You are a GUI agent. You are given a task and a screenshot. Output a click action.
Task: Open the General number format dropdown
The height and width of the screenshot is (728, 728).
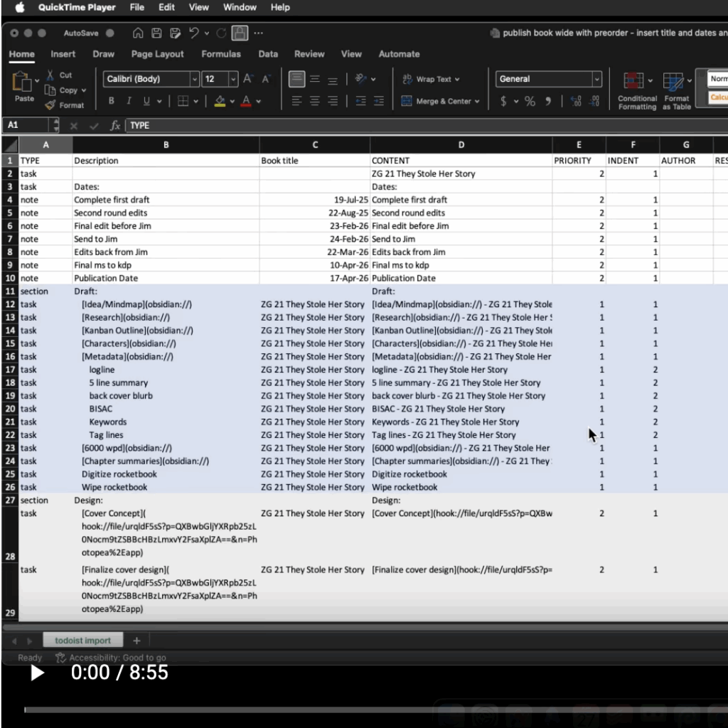(x=596, y=78)
